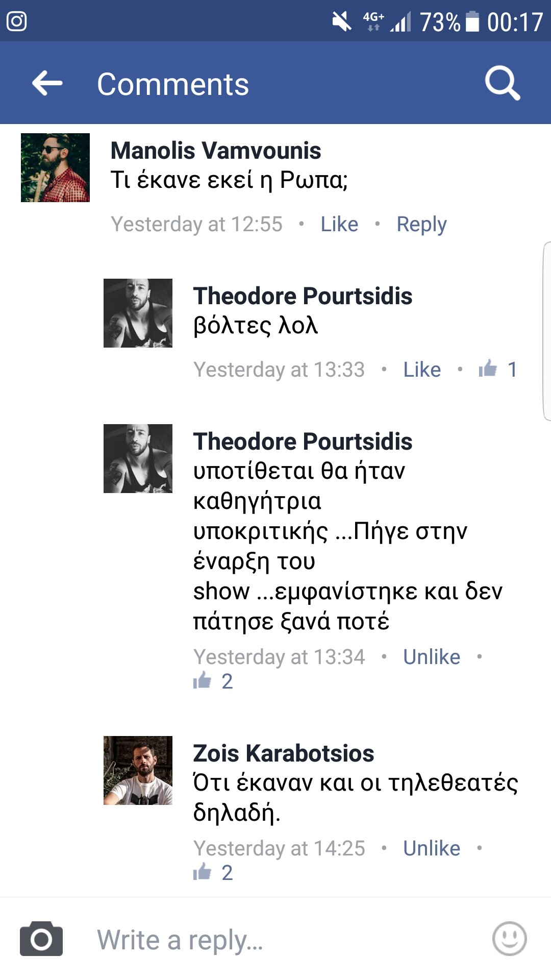The width and height of the screenshot is (551, 980).
Task: Tap Zois Karabotsios's profile picture
Action: pyautogui.click(x=138, y=770)
